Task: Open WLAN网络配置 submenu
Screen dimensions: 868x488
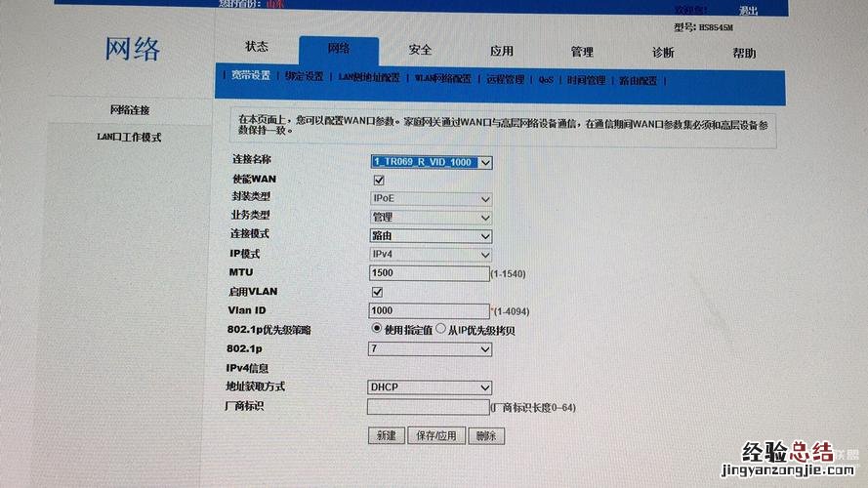Action: pyautogui.click(x=443, y=78)
